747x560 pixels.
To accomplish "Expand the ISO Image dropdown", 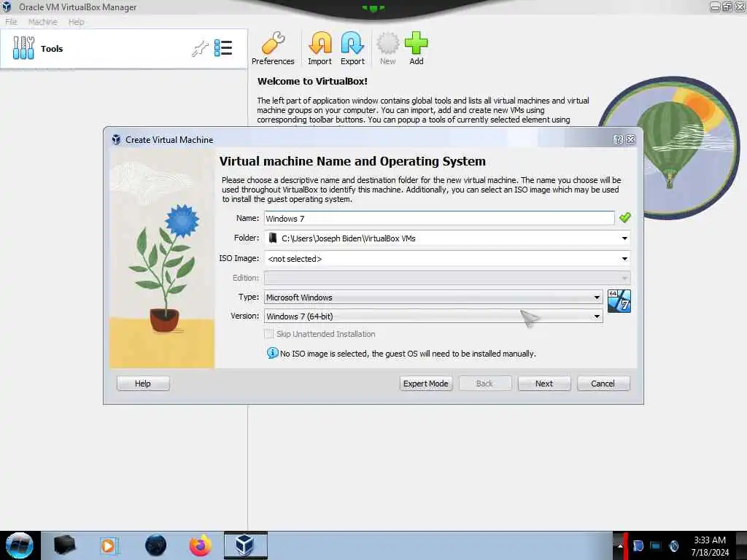I will click(x=624, y=259).
